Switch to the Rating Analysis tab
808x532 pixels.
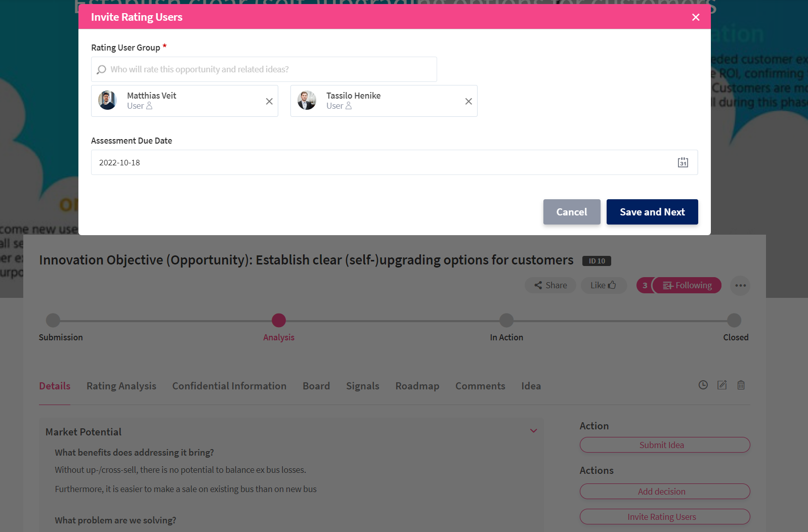(x=121, y=386)
